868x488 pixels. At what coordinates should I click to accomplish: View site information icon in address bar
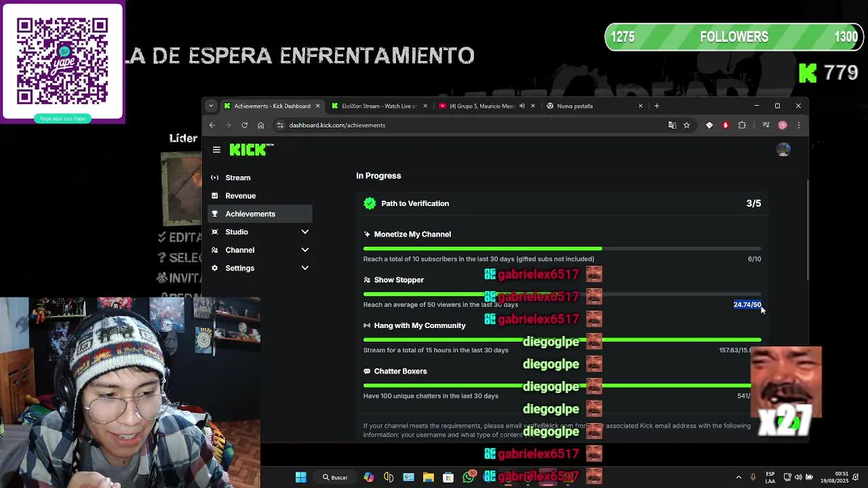tap(280, 125)
